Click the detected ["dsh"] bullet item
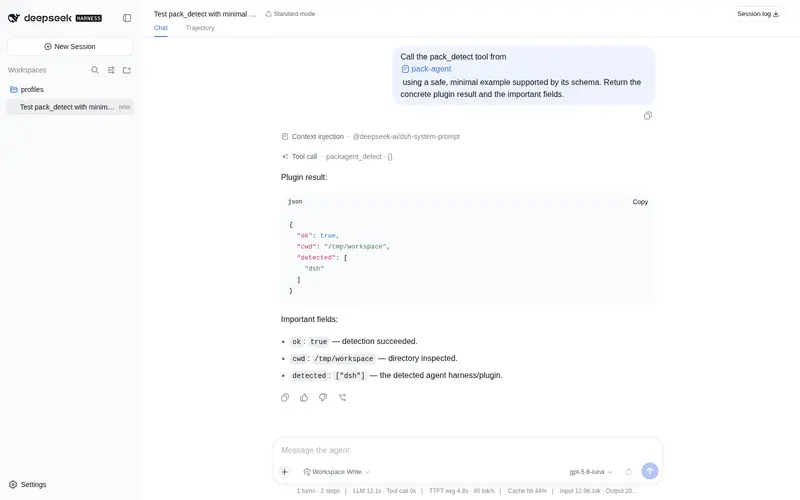 tap(396, 376)
